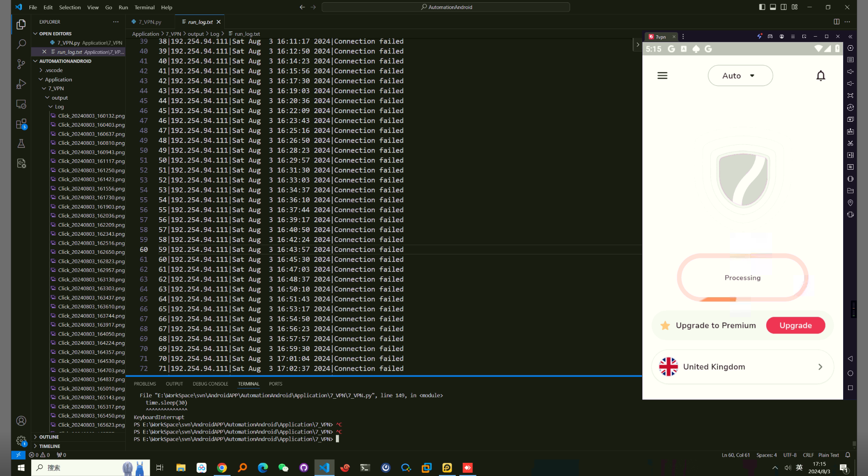Toggle the secondary side bar layout button

pyautogui.click(x=783, y=7)
